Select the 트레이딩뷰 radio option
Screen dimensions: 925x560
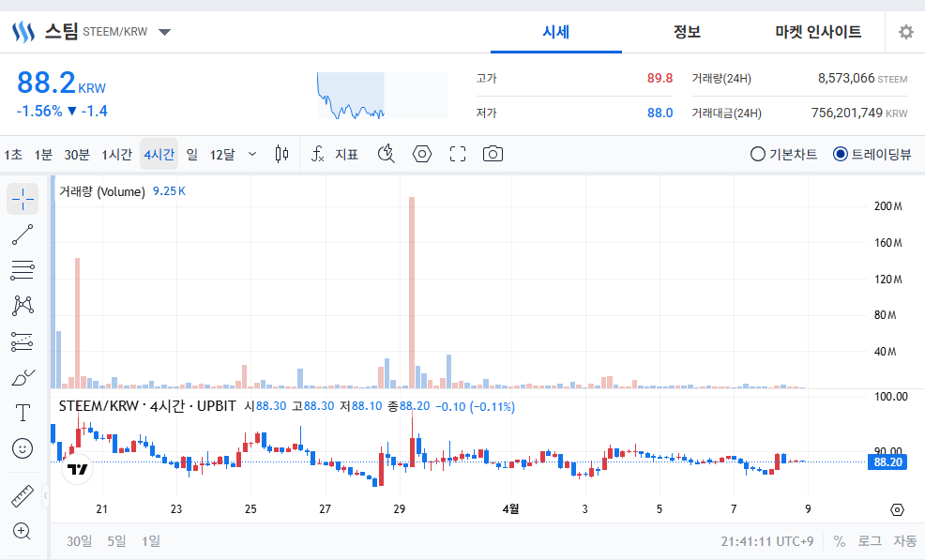click(x=872, y=154)
